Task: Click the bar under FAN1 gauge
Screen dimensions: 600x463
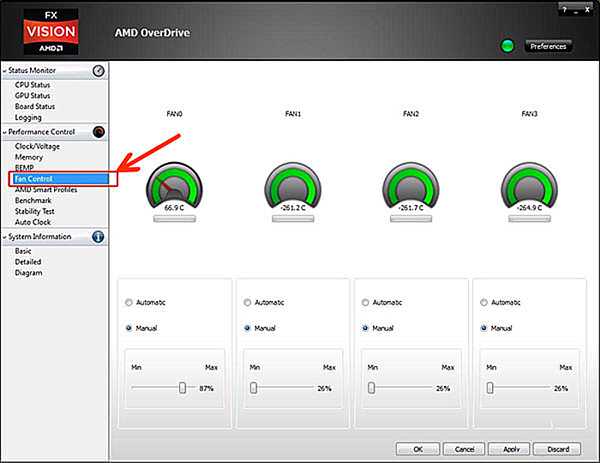Action: pyautogui.click(x=293, y=218)
